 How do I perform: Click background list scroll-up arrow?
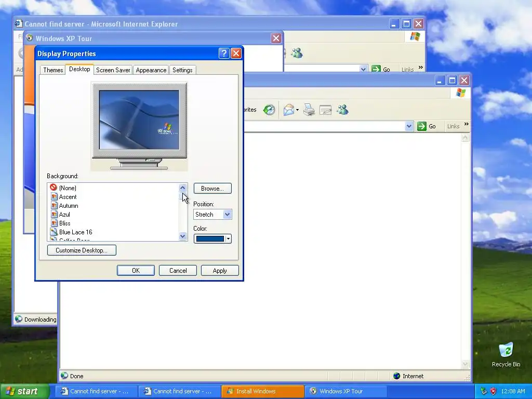pos(182,188)
